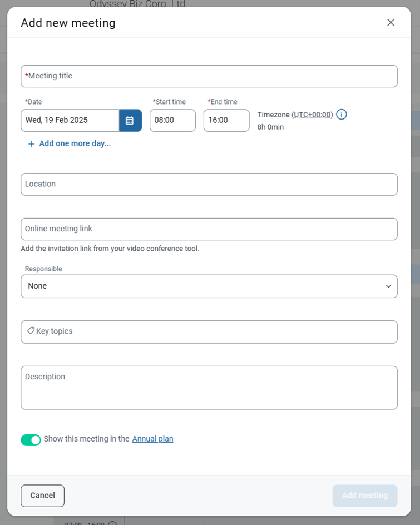Click the Online meeting link field

point(209,229)
